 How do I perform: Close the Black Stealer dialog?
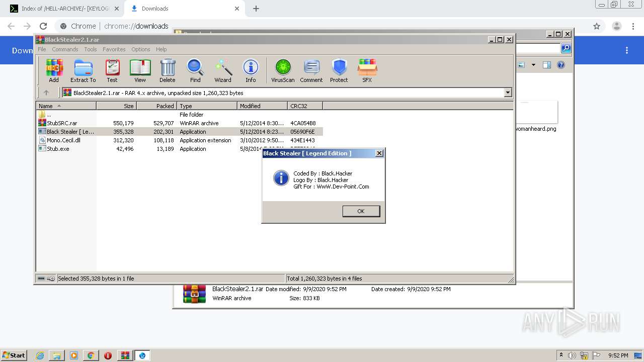379,153
